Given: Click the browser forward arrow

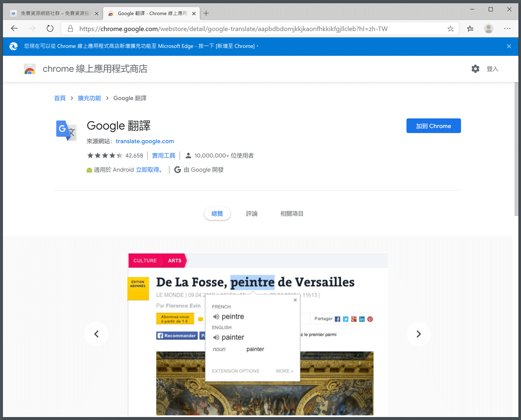Looking at the screenshot, I should coord(32,28).
